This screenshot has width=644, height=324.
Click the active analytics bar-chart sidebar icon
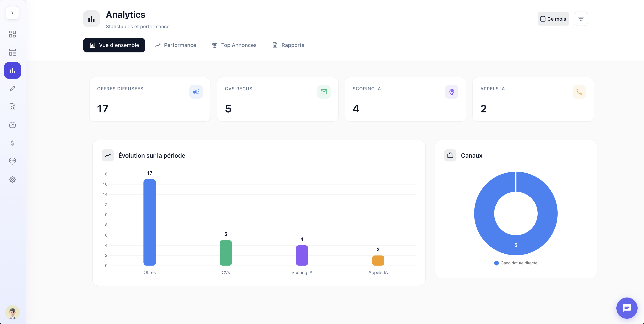pyautogui.click(x=12, y=70)
